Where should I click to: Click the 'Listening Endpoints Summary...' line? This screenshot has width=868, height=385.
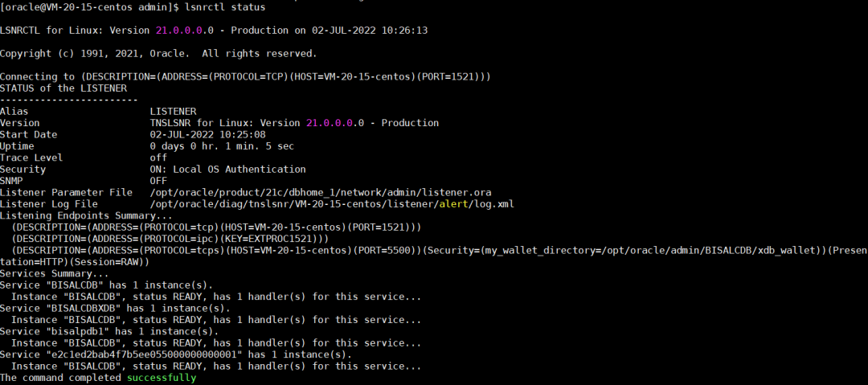point(86,216)
